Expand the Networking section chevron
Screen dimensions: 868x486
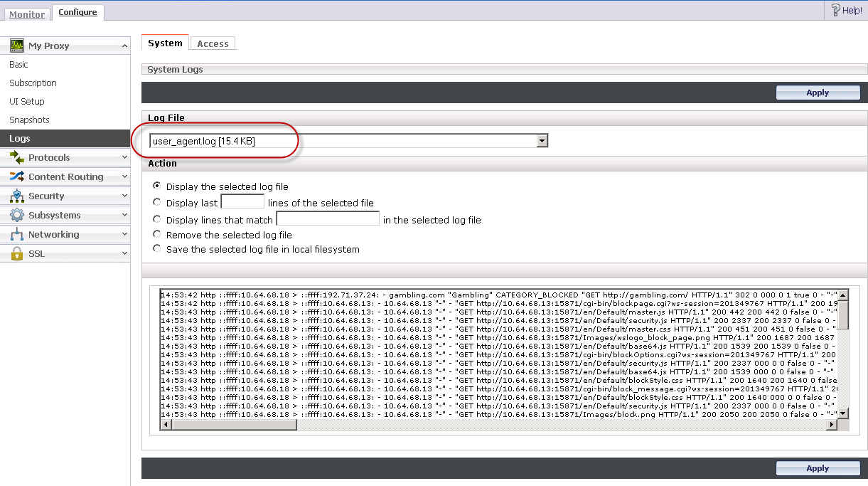click(127, 234)
